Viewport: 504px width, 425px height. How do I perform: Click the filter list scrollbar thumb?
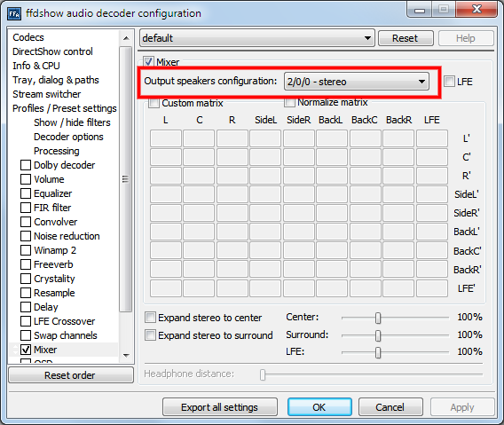[x=126, y=179]
